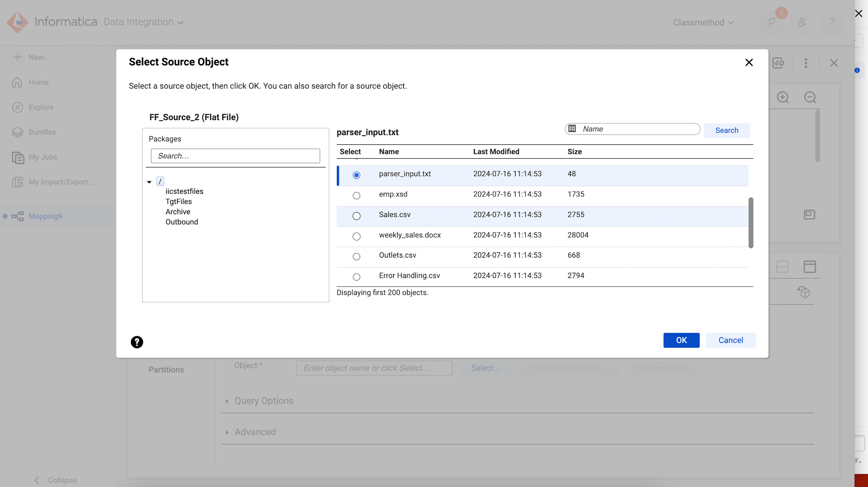The height and width of the screenshot is (487, 868).
Task: Select the weekly_sales.docx radio button
Action: point(356,236)
